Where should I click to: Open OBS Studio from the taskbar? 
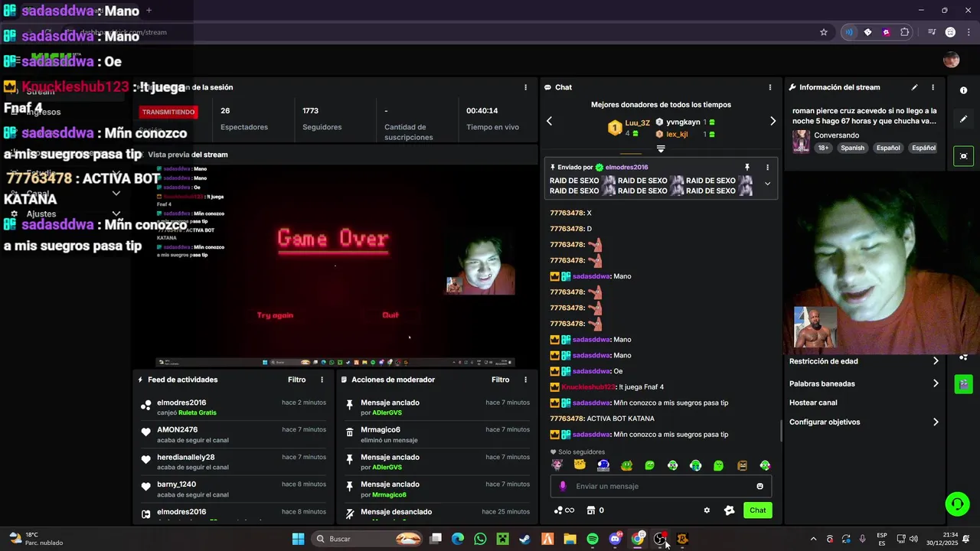(660, 539)
